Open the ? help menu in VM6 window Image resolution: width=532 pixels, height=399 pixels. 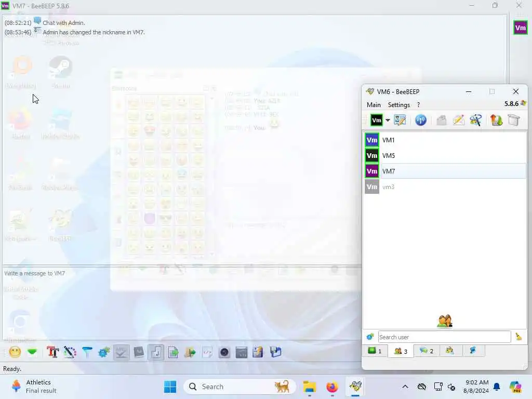pos(418,105)
